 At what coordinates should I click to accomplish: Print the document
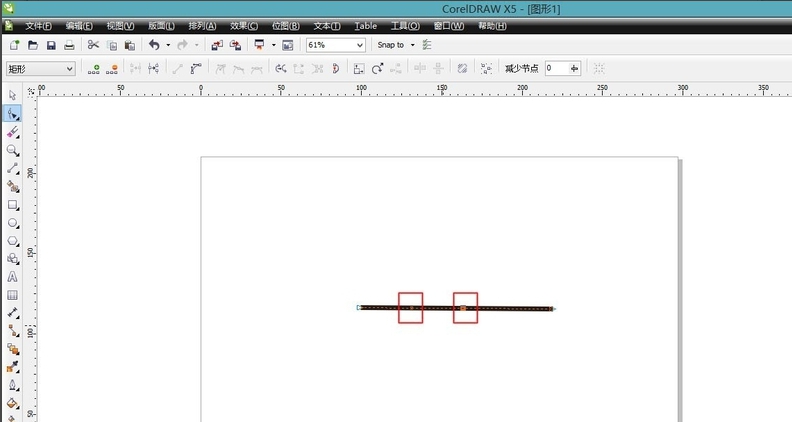point(69,45)
